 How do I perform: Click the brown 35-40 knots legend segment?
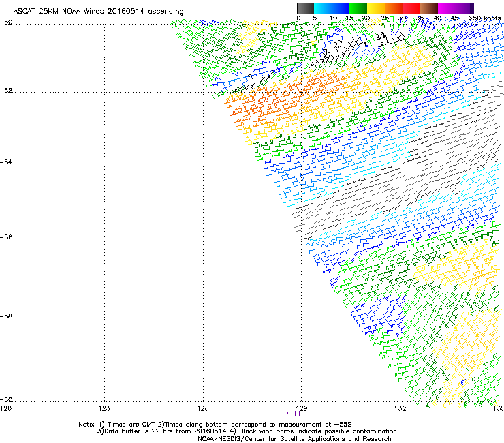[x=429, y=8]
